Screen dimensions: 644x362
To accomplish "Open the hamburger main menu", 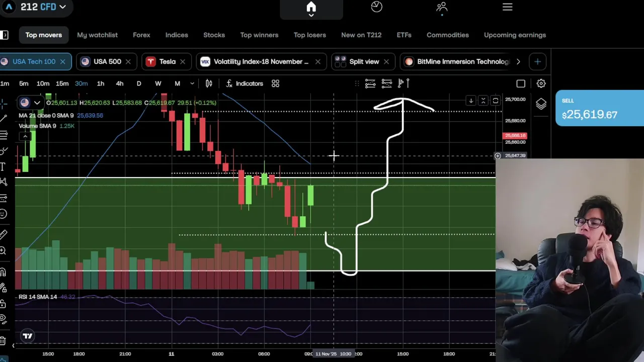I will [507, 7].
